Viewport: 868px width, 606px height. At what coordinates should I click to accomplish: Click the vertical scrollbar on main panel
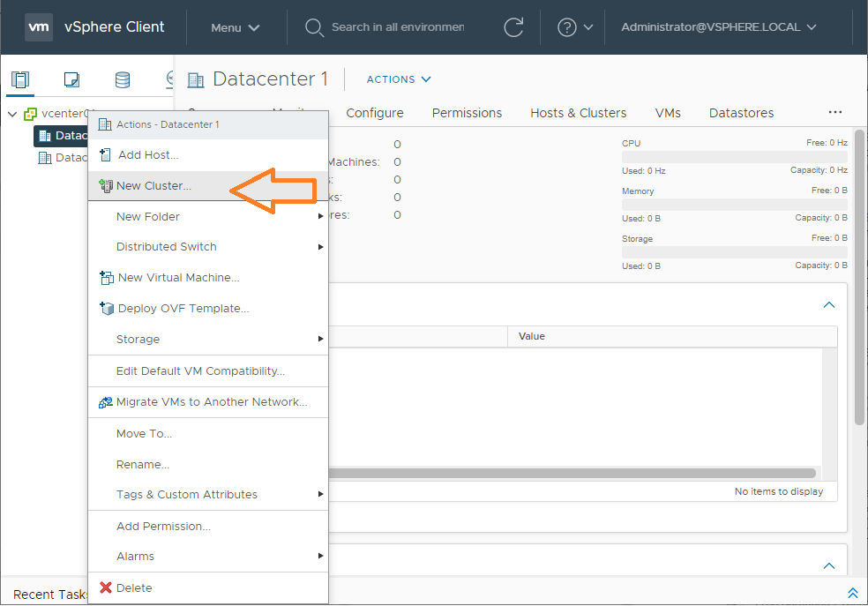(859, 277)
